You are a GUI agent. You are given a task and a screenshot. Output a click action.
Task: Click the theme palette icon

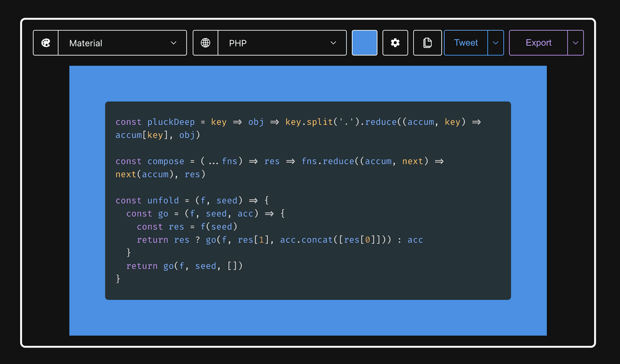pos(46,43)
